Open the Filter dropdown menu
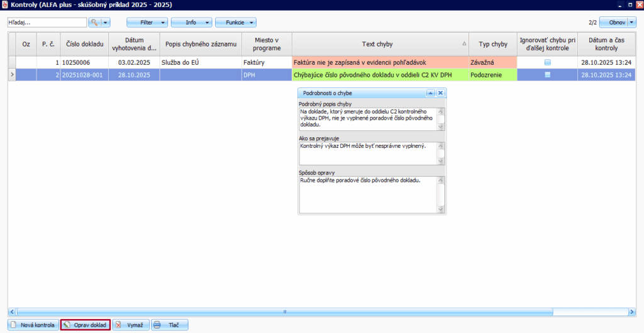This screenshot has width=644, height=333. (147, 22)
